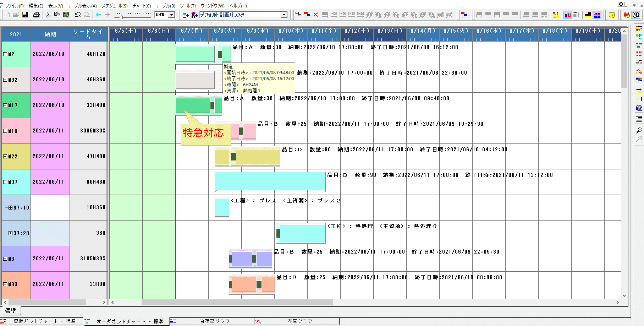
Task: Click the chart horizontal scrollbar thumb
Action: click(x=237, y=303)
